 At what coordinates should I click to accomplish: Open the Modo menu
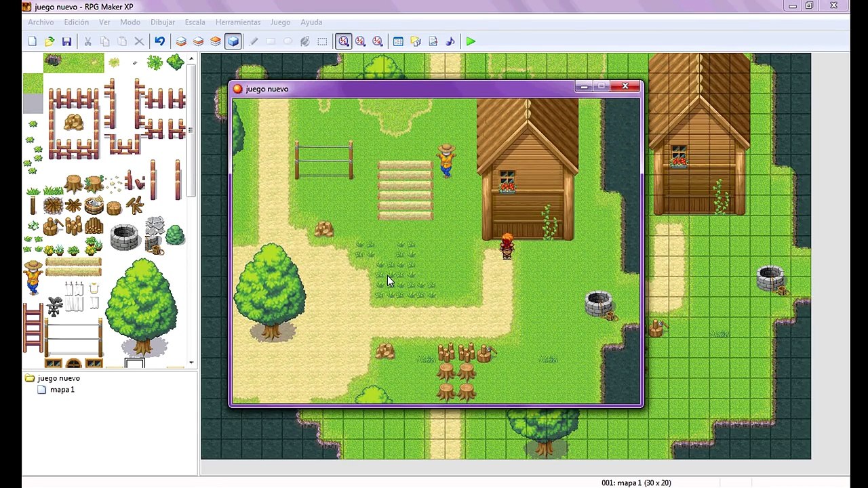pos(130,22)
